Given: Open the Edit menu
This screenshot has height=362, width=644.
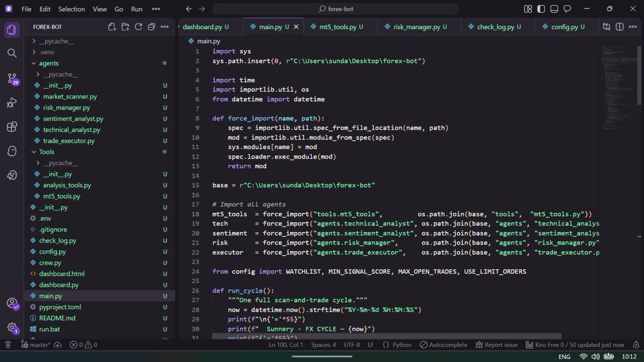Looking at the screenshot, I should tap(45, 9).
